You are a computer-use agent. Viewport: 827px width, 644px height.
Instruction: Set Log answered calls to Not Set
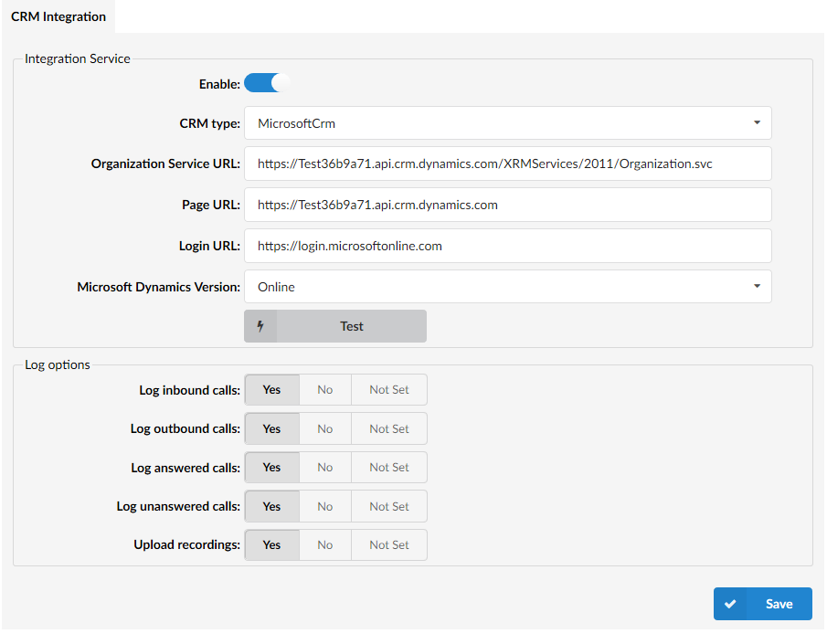pyautogui.click(x=388, y=468)
